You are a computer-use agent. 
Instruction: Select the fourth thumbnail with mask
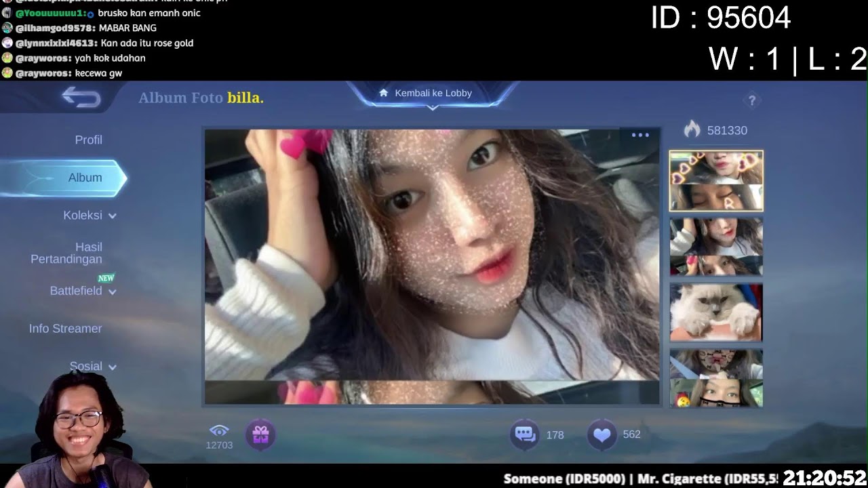(x=716, y=378)
